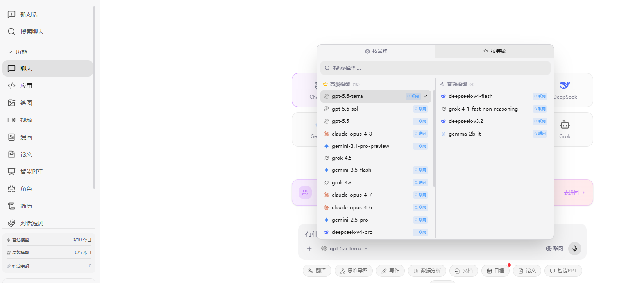This screenshot has width=644, height=283.
Task: Select gemma-2b-it model
Action: point(494,134)
